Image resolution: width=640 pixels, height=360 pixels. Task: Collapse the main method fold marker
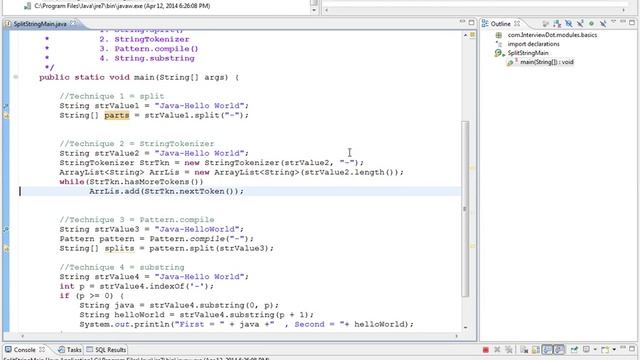[x=16, y=77]
